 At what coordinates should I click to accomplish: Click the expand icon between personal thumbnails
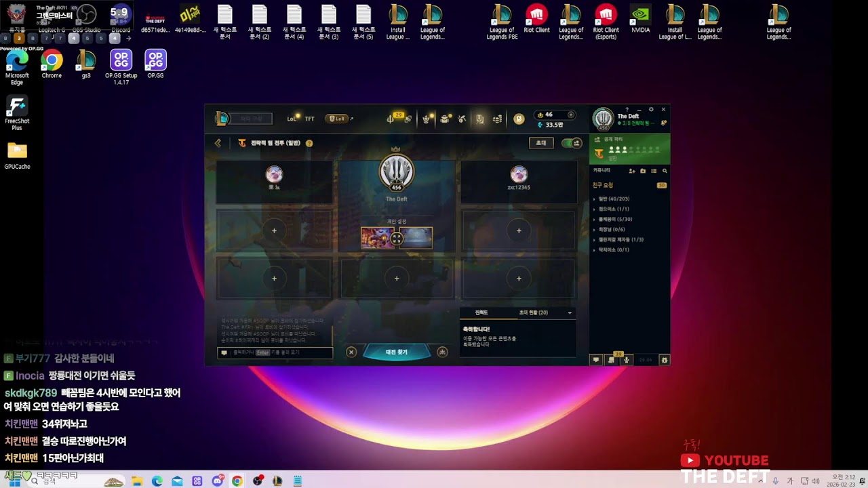point(397,239)
